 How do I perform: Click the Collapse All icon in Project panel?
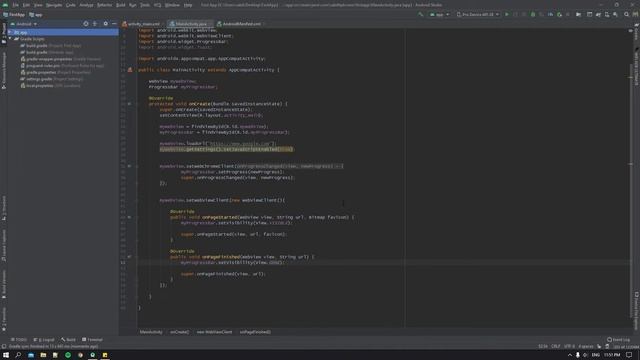95,24
